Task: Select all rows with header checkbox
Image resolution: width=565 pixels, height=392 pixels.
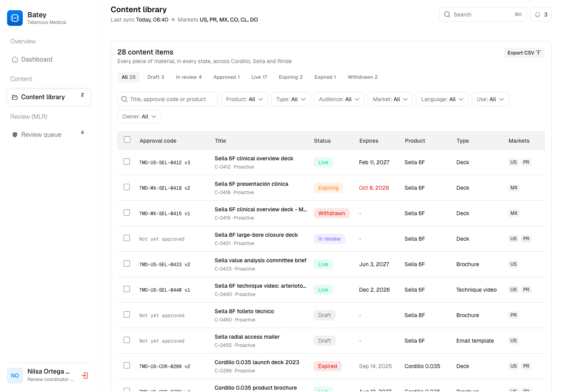Action: 127,140
